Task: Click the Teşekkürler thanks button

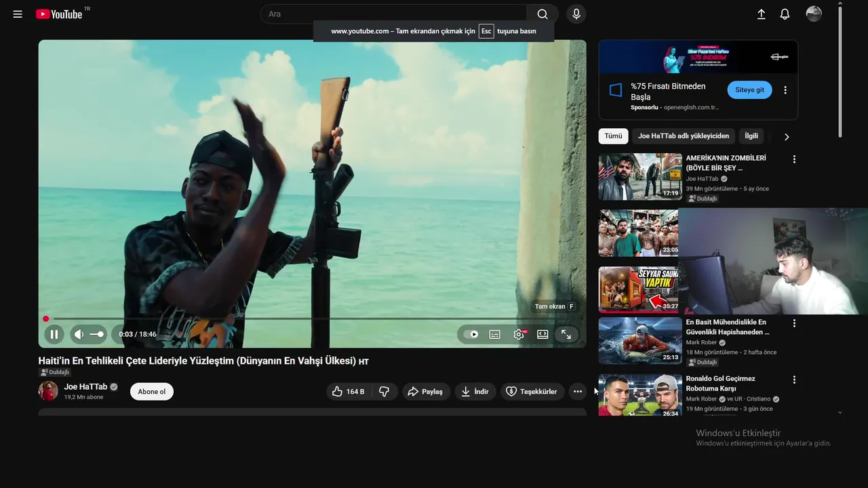Action: [x=532, y=392]
